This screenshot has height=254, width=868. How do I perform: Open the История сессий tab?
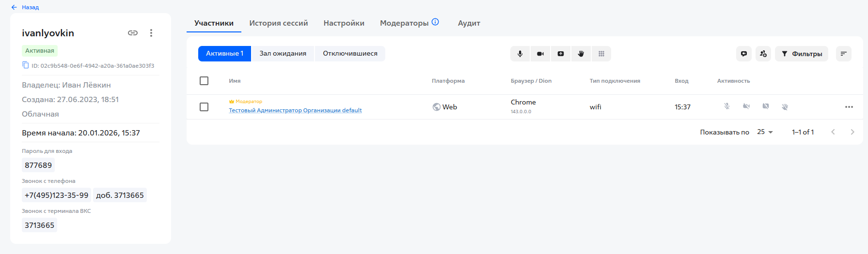tap(279, 23)
